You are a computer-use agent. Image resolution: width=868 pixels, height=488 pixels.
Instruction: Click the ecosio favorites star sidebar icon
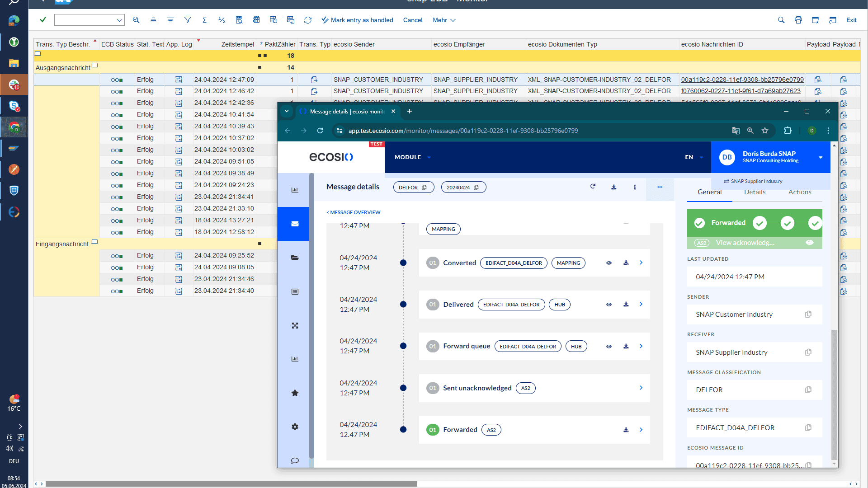295,393
